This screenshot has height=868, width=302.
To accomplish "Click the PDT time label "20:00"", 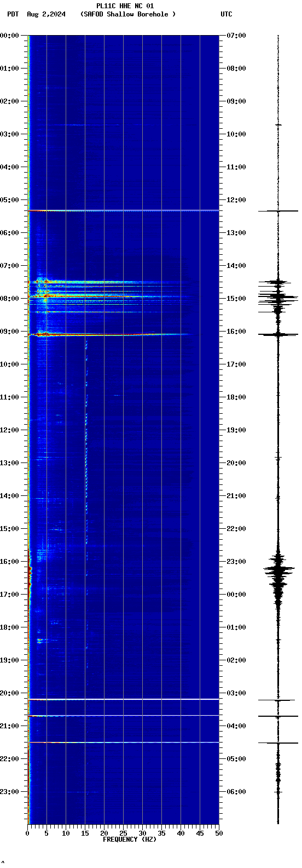I will (9, 693).
